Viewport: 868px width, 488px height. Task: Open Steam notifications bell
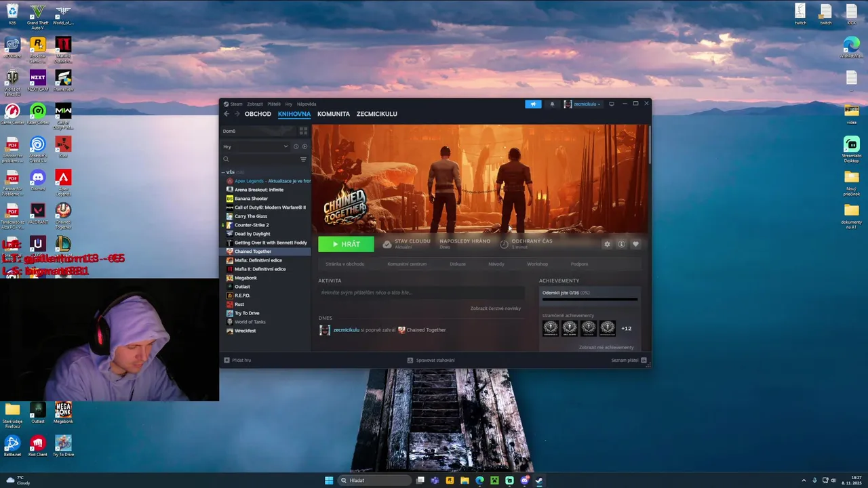(x=552, y=104)
